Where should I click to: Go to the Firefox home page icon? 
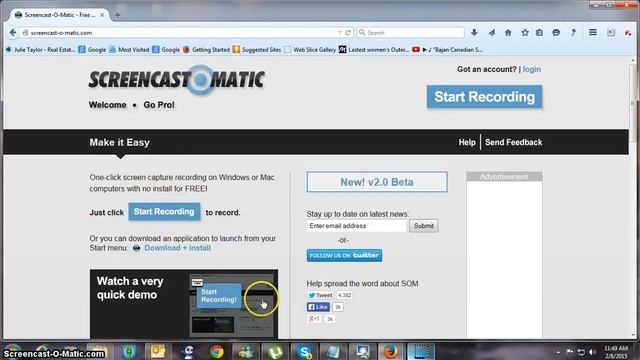click(508, 33)
